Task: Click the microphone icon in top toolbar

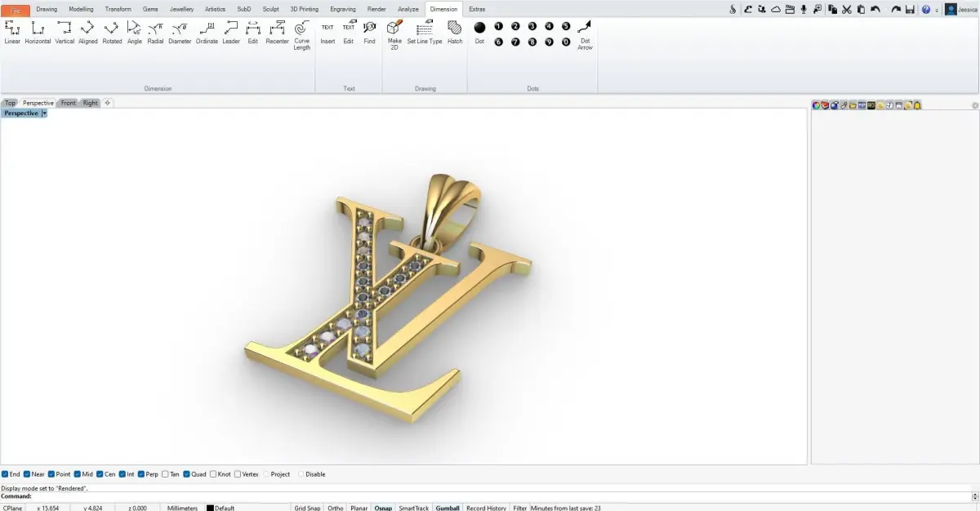Action: (x=804, y=9)
